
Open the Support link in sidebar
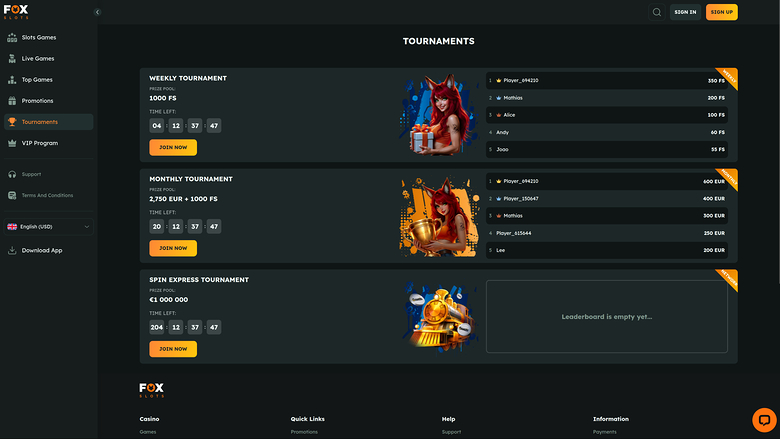click(31, 175)
